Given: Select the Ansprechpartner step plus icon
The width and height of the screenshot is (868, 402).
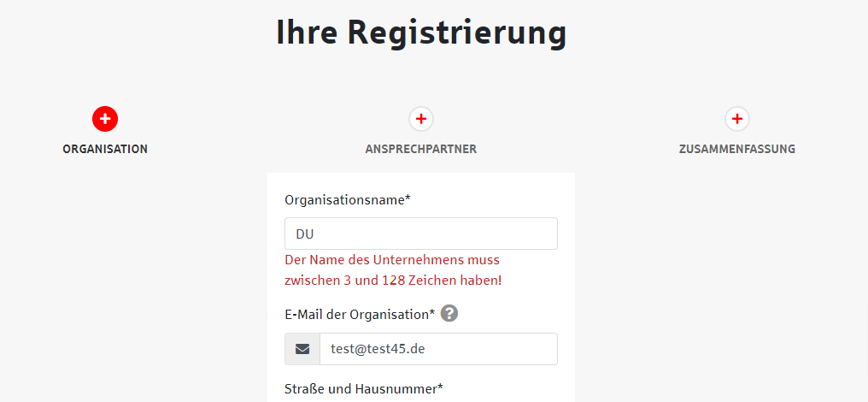Looking at the screenshot, I should click(421, 119).
